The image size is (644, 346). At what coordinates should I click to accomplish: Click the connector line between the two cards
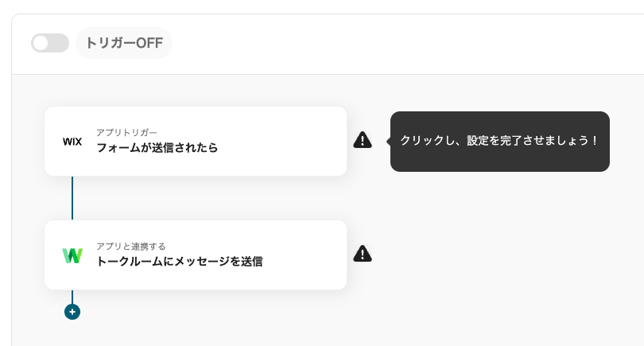click(x=72, y=198)
